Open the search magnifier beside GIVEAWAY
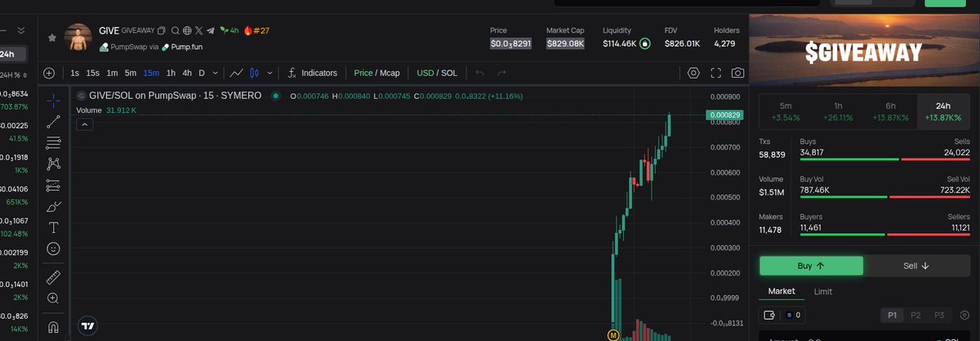 [x=175, y=30]
